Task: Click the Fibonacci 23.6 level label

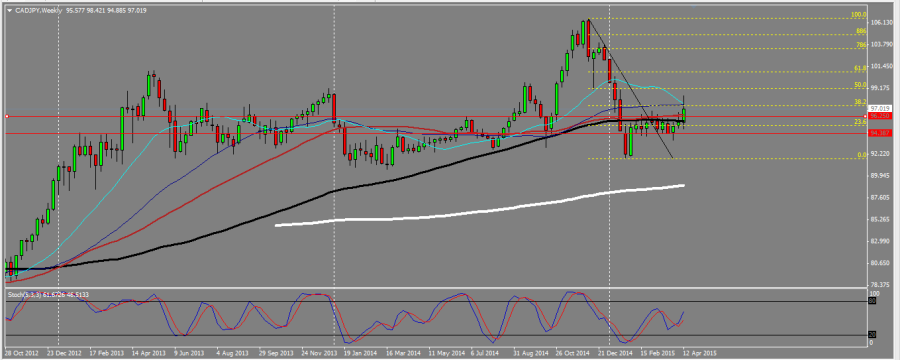Action: [x=860, y=122]
